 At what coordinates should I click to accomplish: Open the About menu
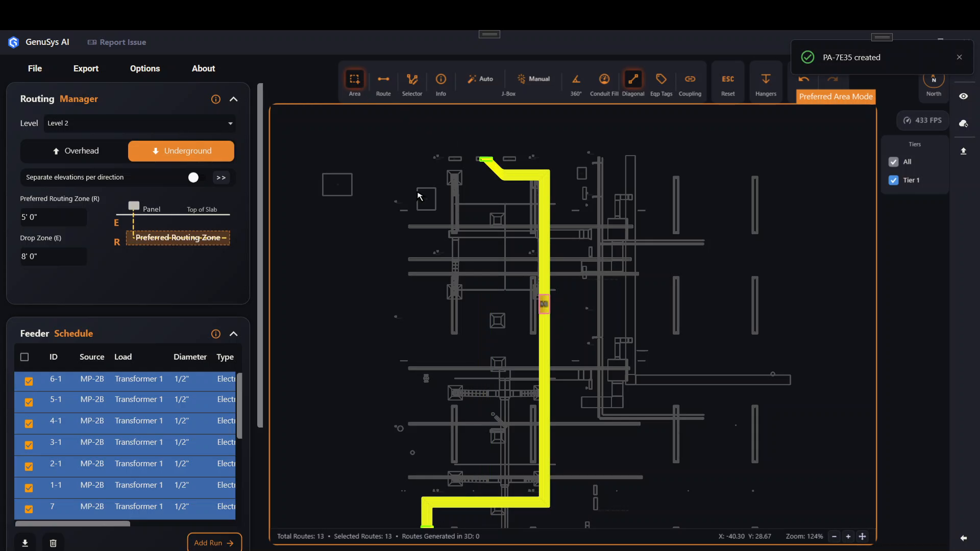click(203, 68)
